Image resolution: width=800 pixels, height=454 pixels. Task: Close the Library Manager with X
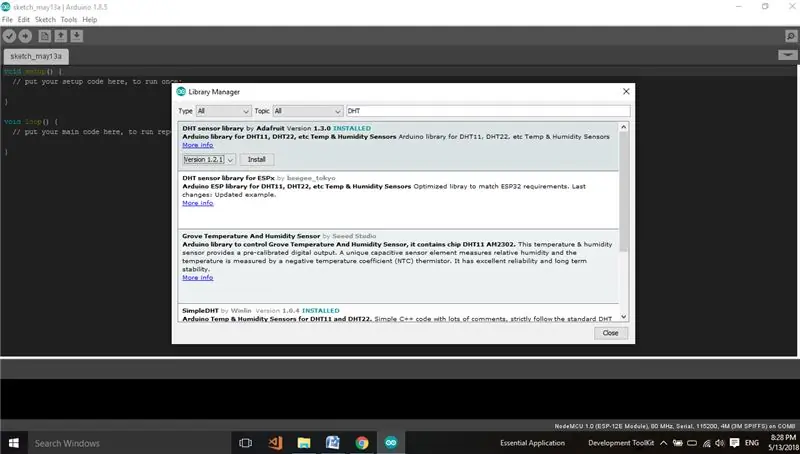pos(626,91)
